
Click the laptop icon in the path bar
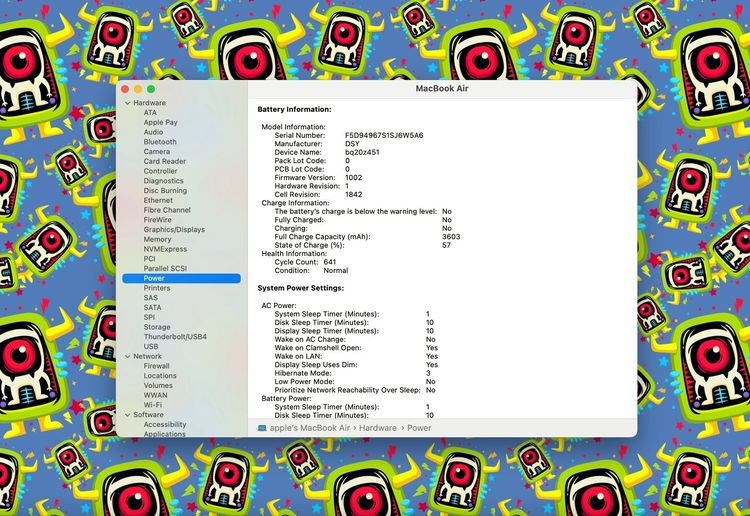[x=262, y=428]
